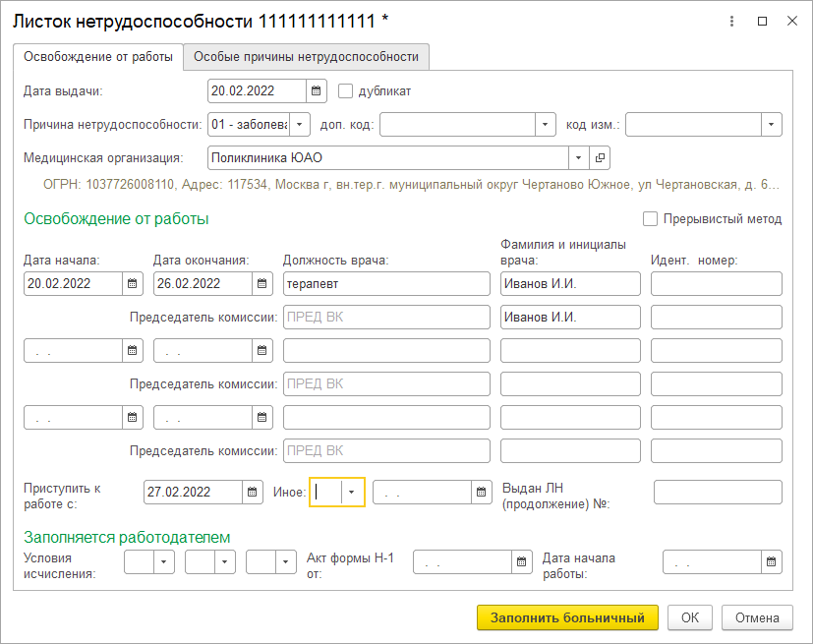
Task: Expand the доп. код dropdown
Action: pos(545,125)
